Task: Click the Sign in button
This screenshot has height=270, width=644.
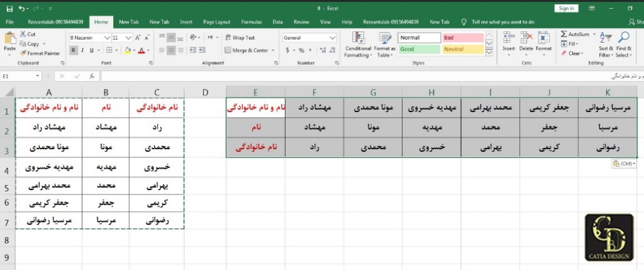Action: point(567,9)
